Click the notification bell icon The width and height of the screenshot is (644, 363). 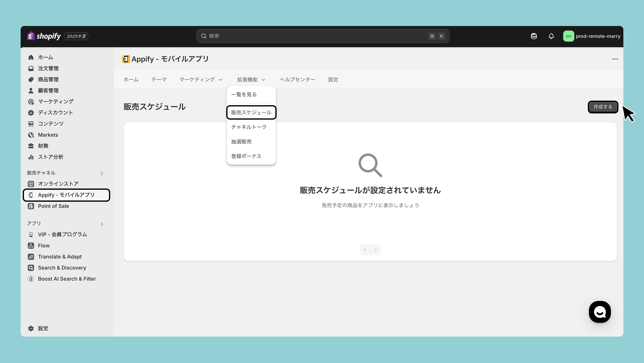pos(551,36)
